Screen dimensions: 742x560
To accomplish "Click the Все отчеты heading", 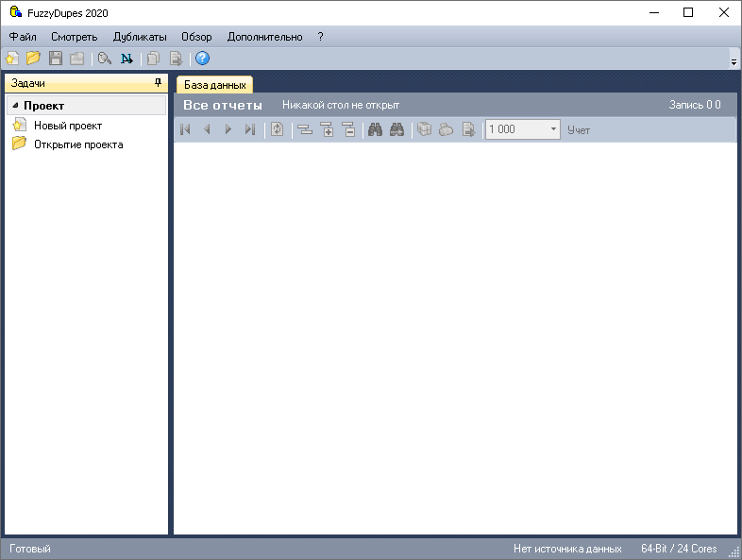I will [x=223, y=105].
